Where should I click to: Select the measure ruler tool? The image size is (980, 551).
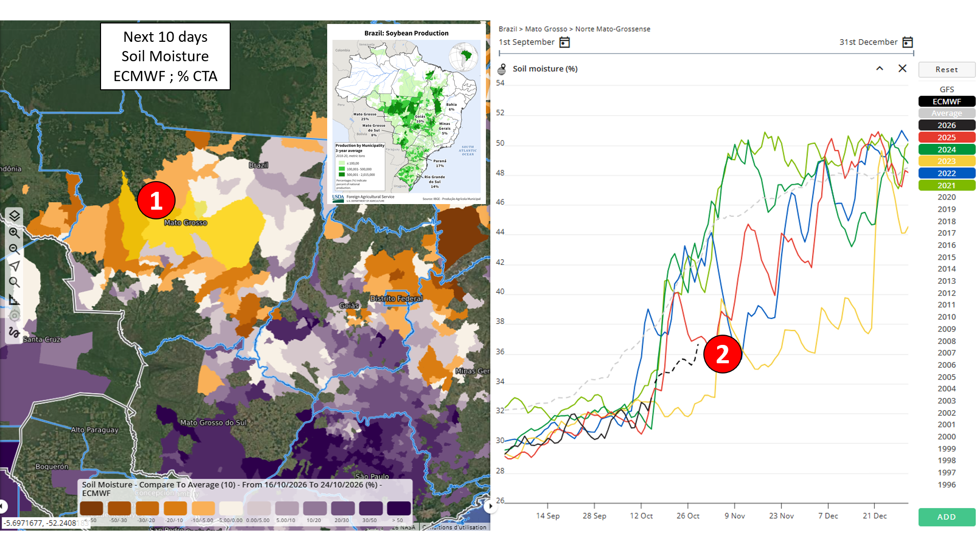click(x=14, y=299)
